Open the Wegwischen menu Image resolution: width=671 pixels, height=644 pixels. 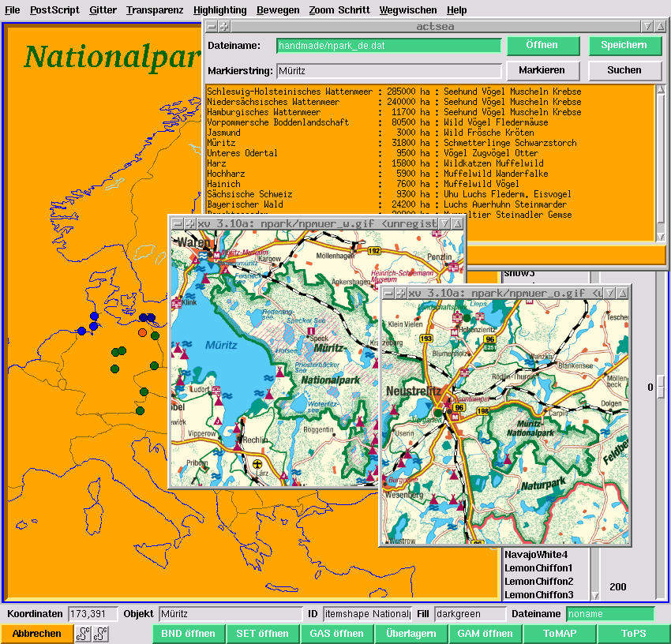tap(408, 9)
